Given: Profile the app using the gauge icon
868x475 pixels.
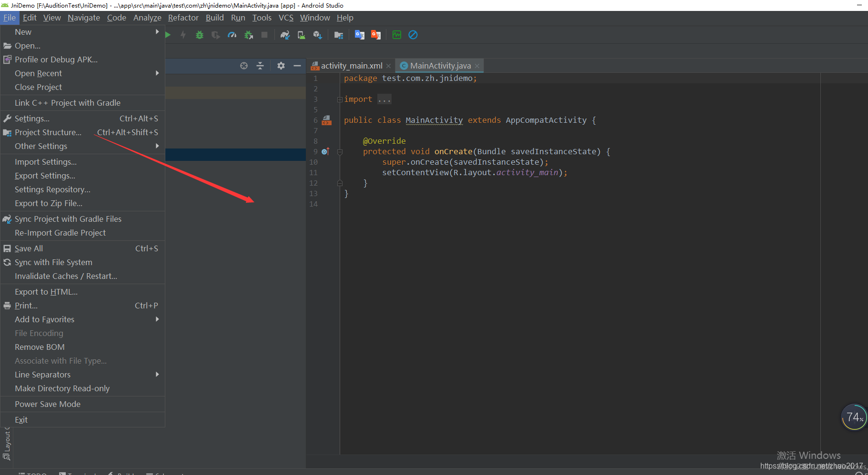Looking at the screenshot, I should pos(232,34).
